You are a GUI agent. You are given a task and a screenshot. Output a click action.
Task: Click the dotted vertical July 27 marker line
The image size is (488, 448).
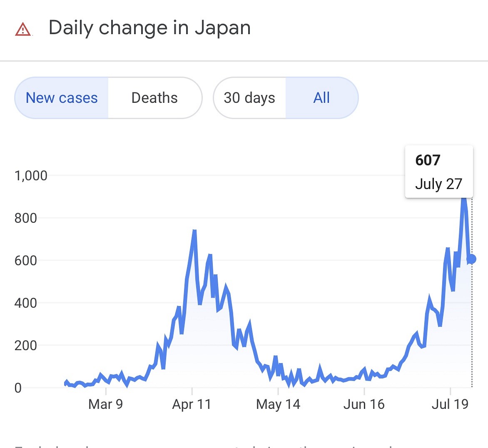pyautogui.click(x=472, y=333)
